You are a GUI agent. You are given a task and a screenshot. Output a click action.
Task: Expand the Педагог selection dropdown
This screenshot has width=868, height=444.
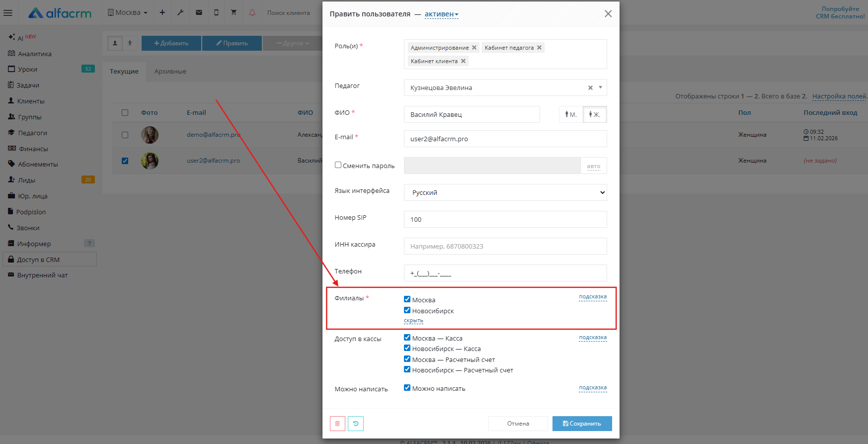coord(600,88)
